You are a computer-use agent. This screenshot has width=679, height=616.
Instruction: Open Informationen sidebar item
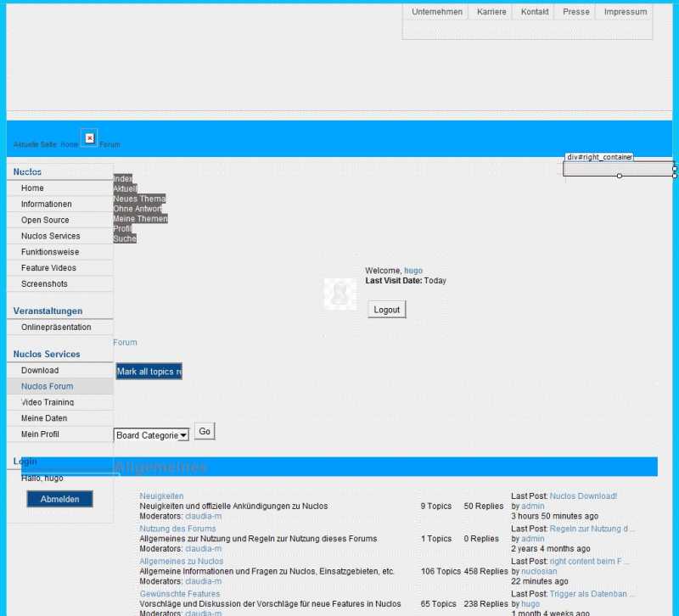pos(59,204)
